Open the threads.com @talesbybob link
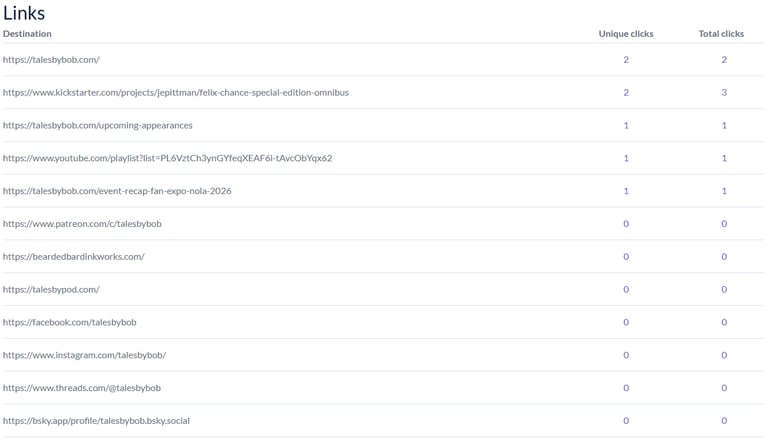The height and width of the screenshot is (440, 768). coord(82,388)
